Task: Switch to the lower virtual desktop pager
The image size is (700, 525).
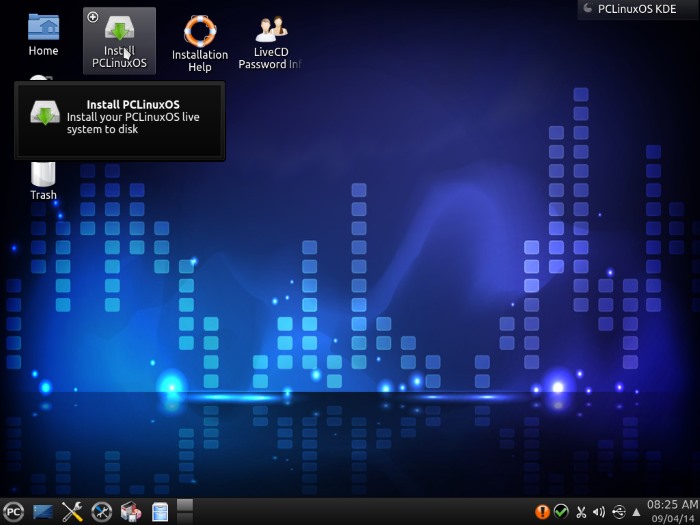Action: 185,518
